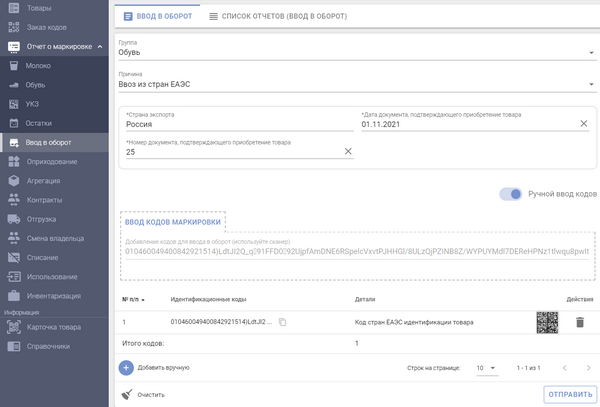600x407 pixels.
Task: Click the broom icon to clear
Action: tap(126, 394)
